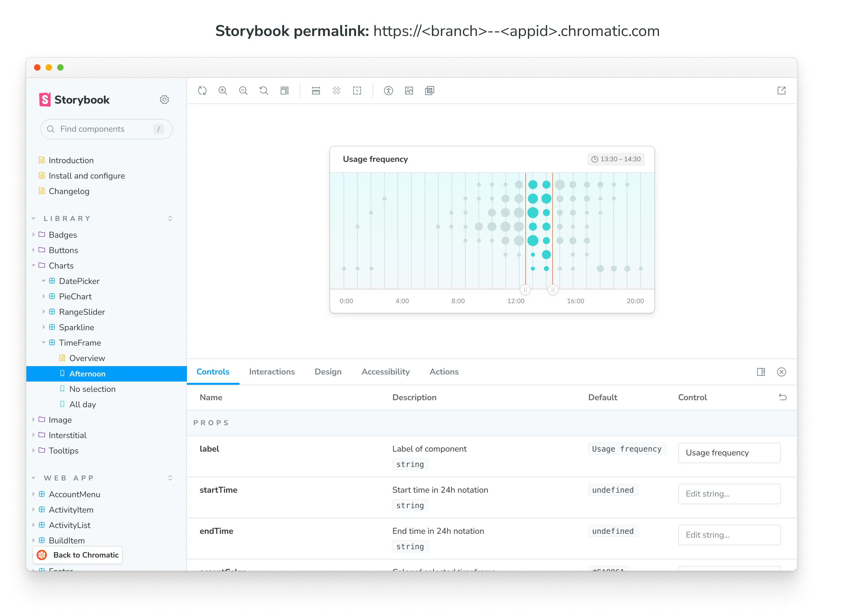
Task: Collapse the DatePicker component
Action: point(79,281)
